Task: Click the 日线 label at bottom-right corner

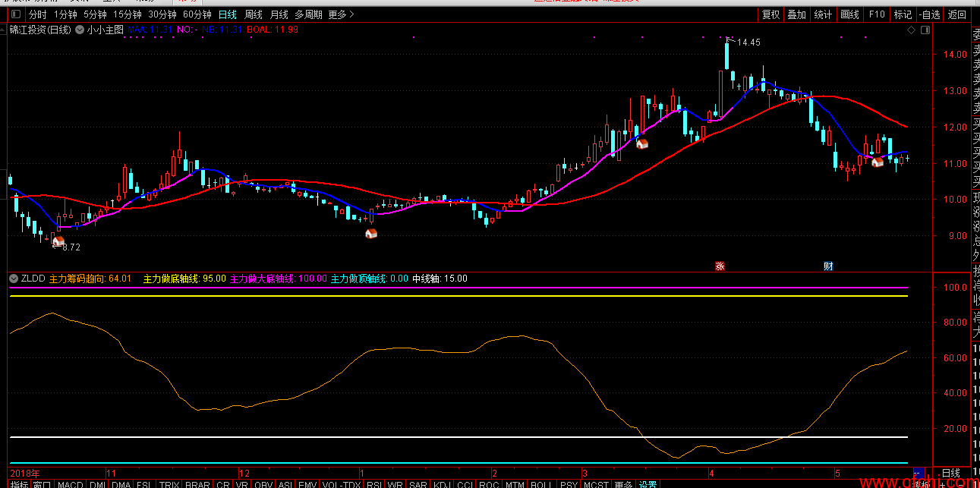Action: coord(950,473)
